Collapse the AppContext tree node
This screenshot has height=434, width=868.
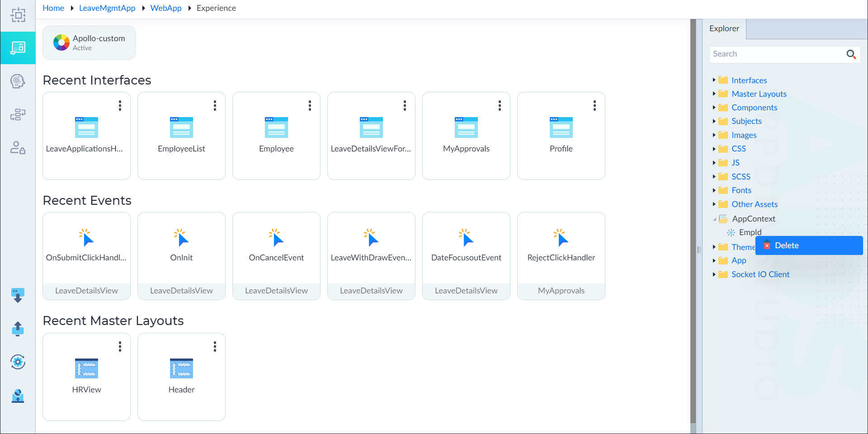click(714, 219)
